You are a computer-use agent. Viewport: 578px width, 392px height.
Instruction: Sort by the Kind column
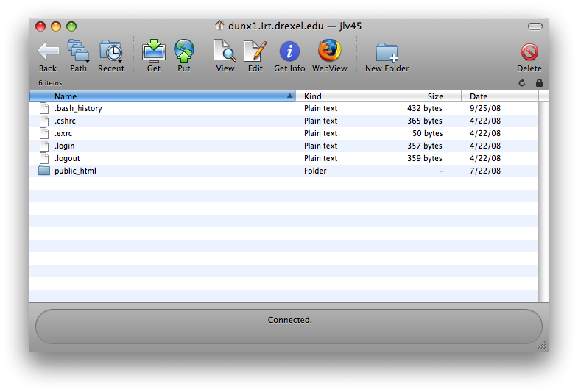(x=340, y=96)
